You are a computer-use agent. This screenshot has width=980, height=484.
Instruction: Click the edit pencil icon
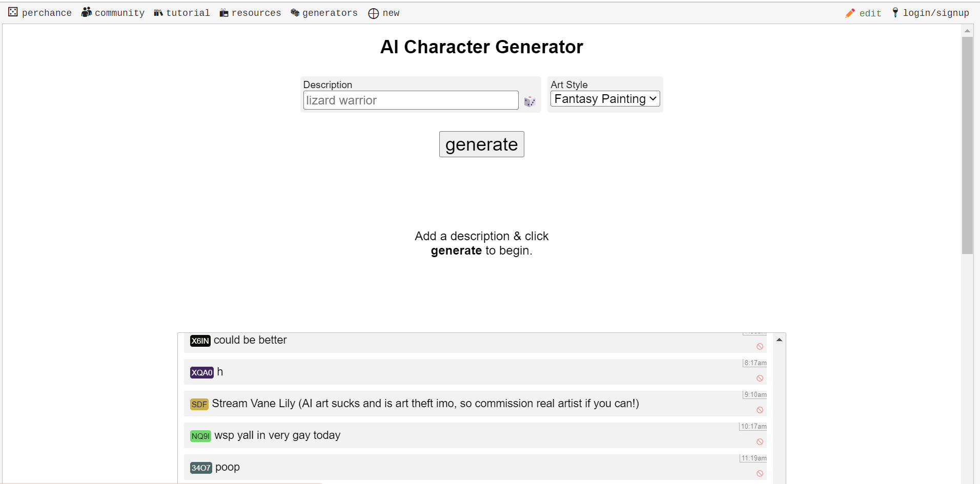click(850, 13)
